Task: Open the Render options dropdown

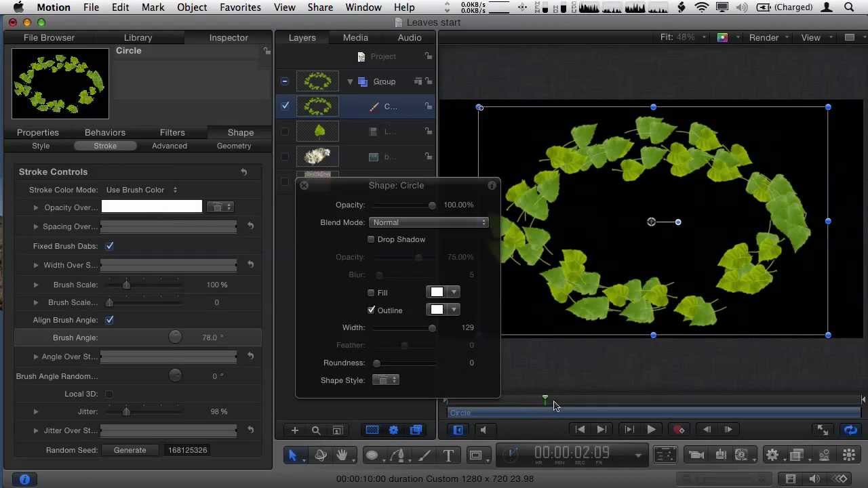Action: [768, 38]
